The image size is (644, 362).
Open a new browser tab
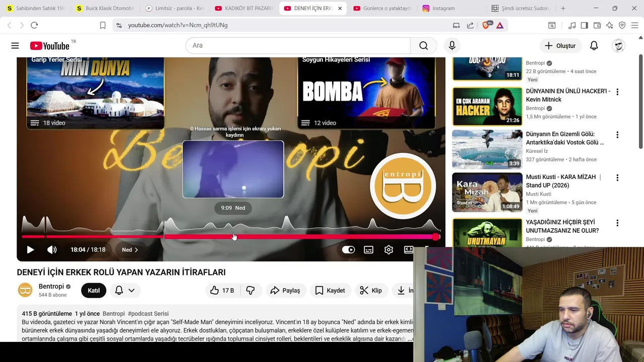[x=563, y=9]
